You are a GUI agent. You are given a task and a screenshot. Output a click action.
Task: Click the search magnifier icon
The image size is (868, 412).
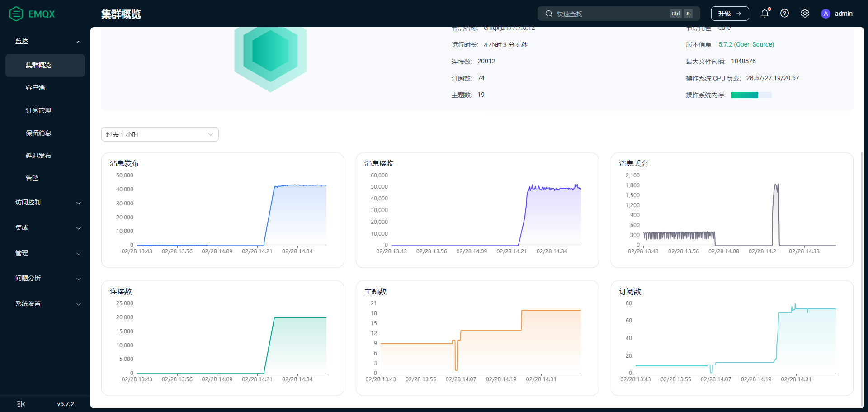tap(548, 14)
